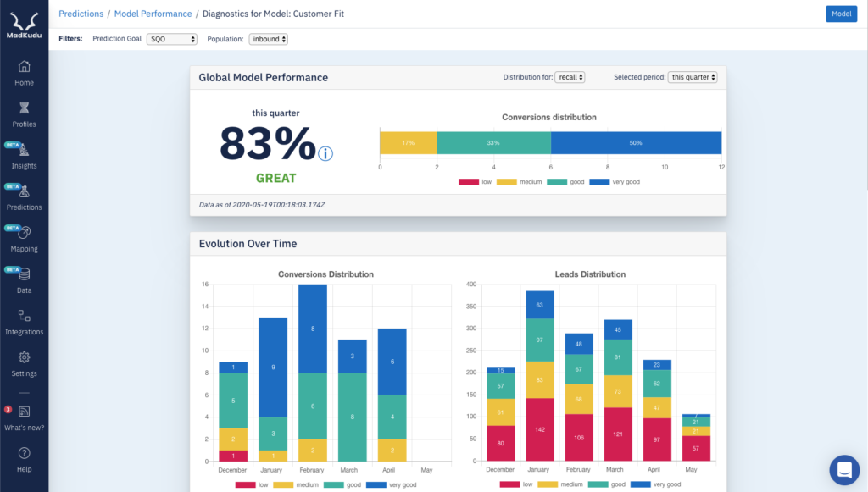The image size is (868, 492).
Task: Go to Model Performance via breadcrumb
Action: 153,13
